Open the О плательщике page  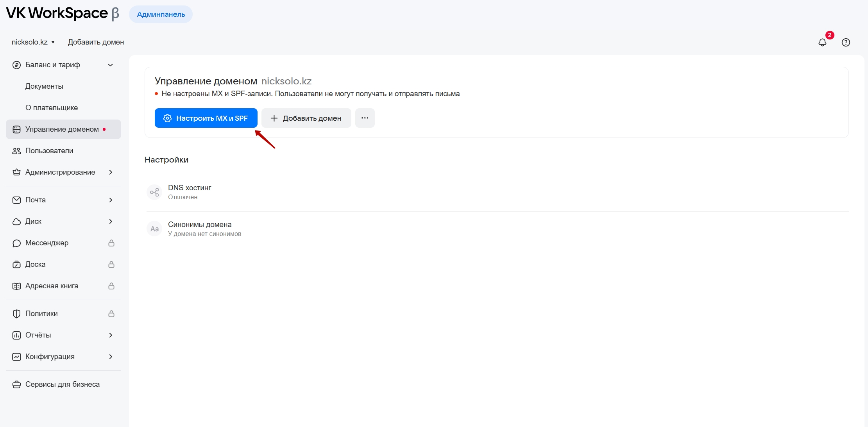click(x=52, y=108)
